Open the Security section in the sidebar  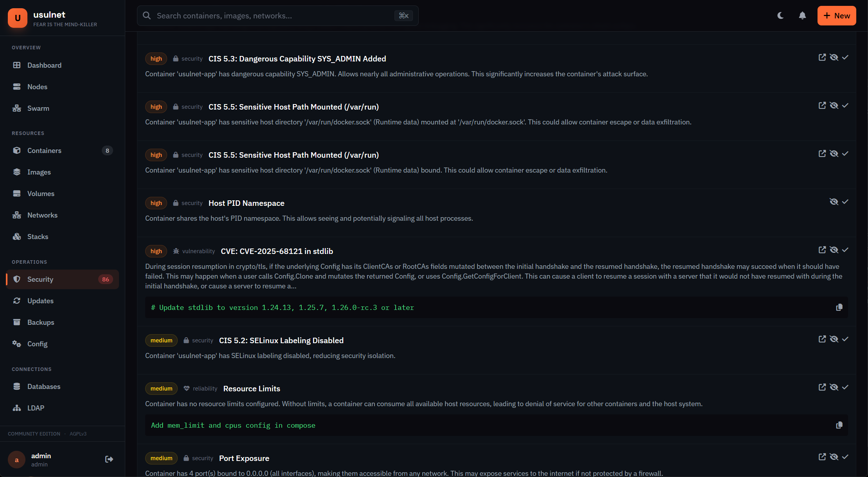pyautogui.click(x=40, y=279)
